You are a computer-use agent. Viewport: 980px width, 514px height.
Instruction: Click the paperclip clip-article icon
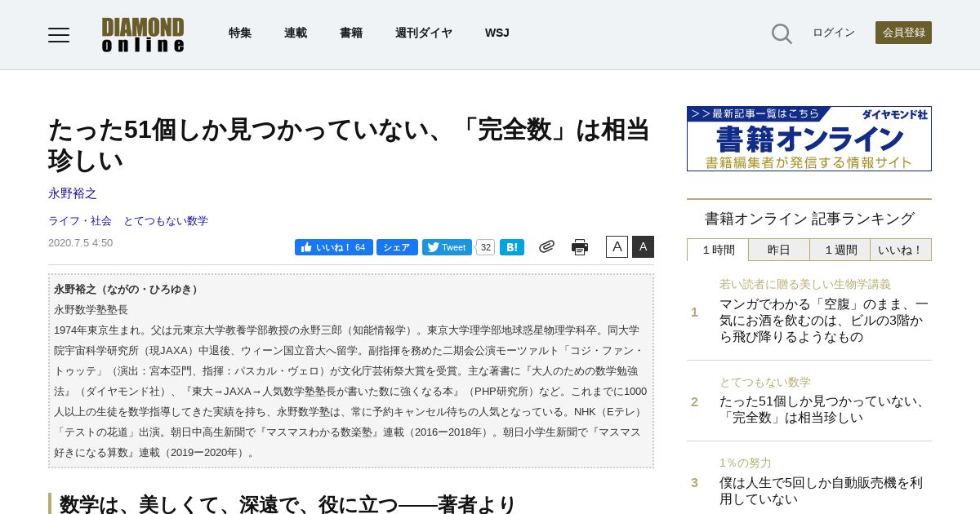(x=546, y=246)
